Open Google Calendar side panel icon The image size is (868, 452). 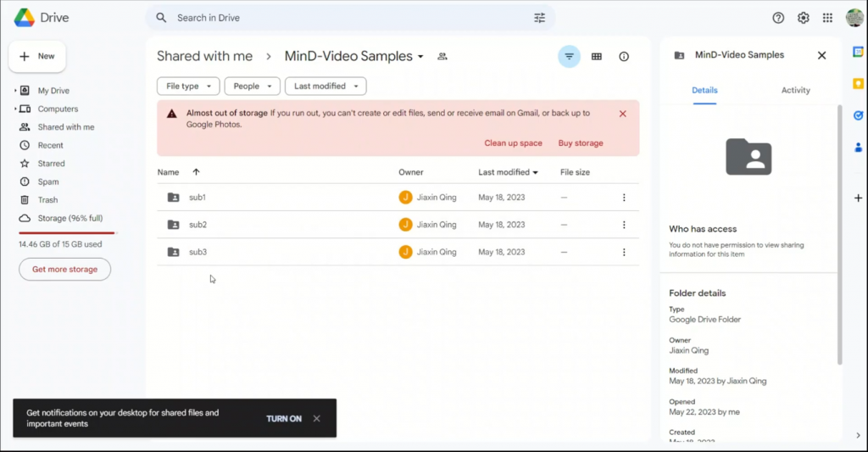point(858,52)
